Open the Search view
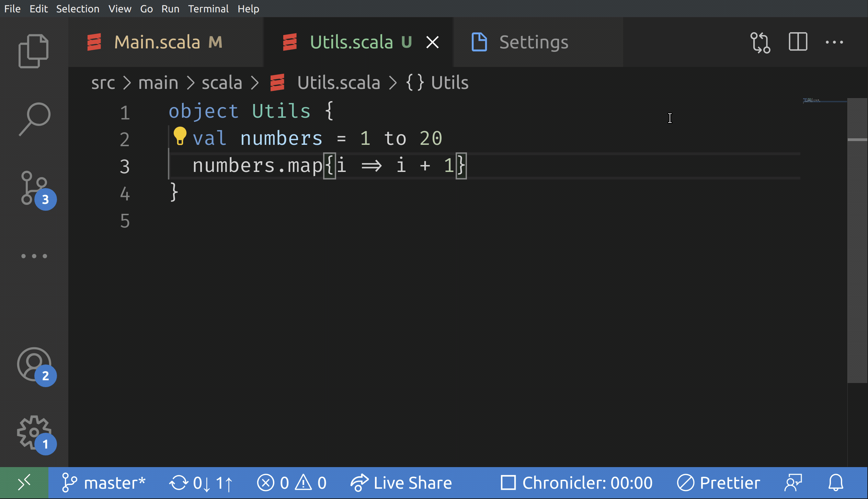Image resolution: width=868 pixels, height=499 pixels. [34, 118]
